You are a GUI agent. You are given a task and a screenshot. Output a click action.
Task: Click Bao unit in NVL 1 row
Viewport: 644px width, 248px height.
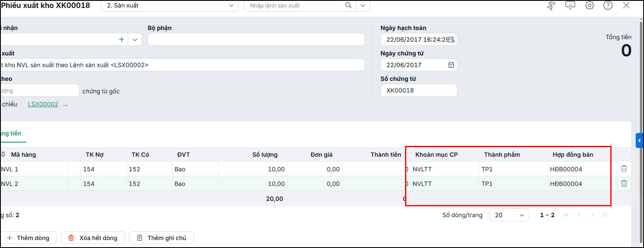(195, 169)
